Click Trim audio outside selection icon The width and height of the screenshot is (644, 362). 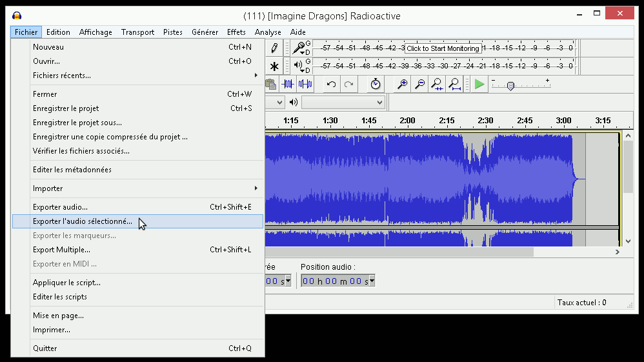tap(288, 85)
